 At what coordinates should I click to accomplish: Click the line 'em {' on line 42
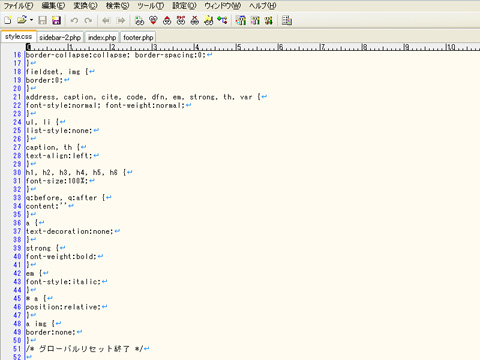point(34,273)
